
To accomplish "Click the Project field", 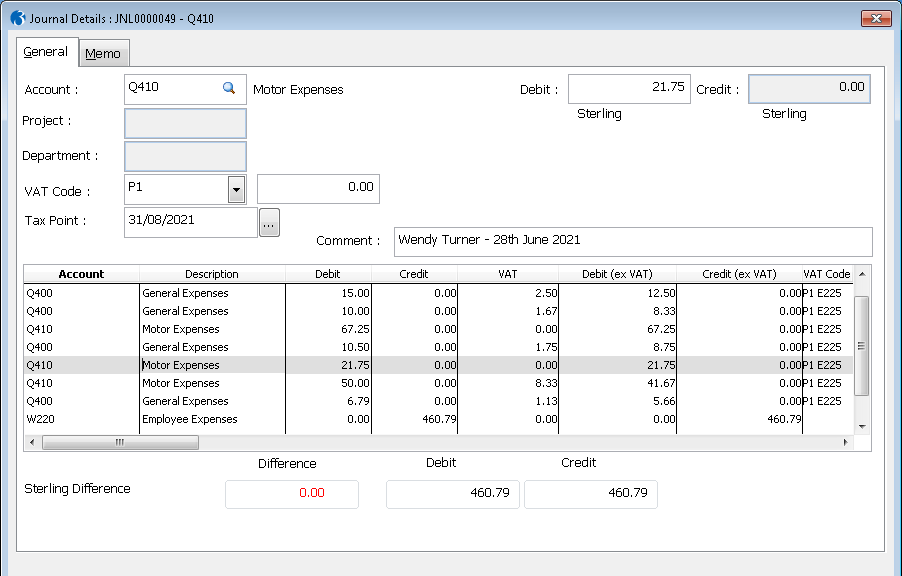I will pos(185,123).
